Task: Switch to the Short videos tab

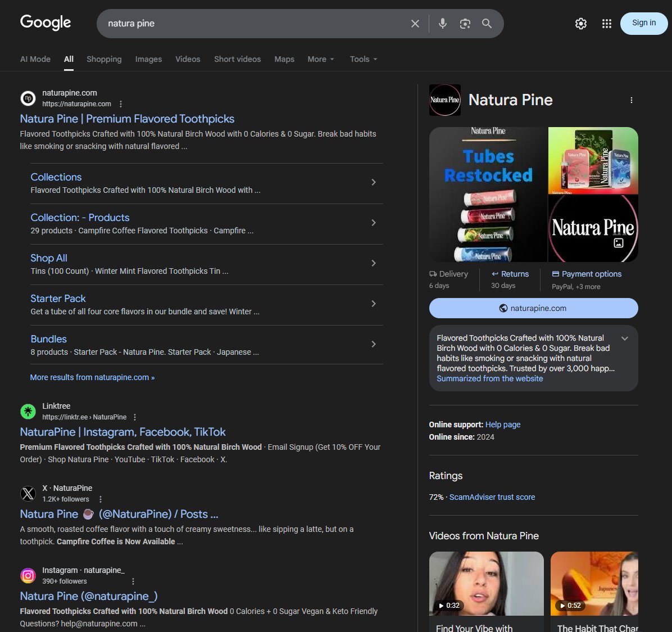Action: coord(238,59)
